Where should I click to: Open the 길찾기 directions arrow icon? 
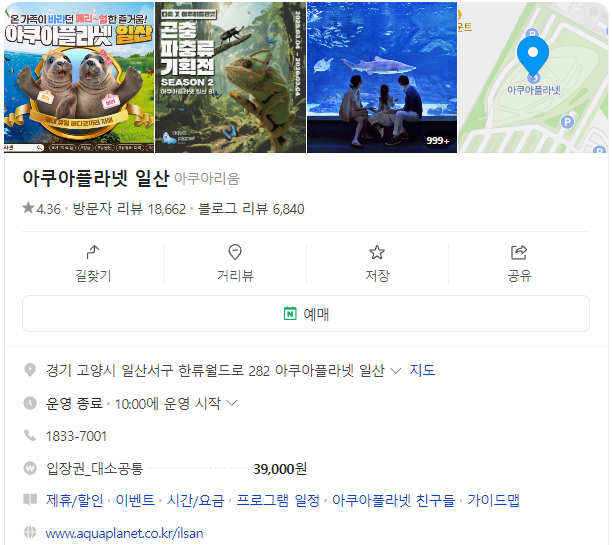(x=93, y=252)
